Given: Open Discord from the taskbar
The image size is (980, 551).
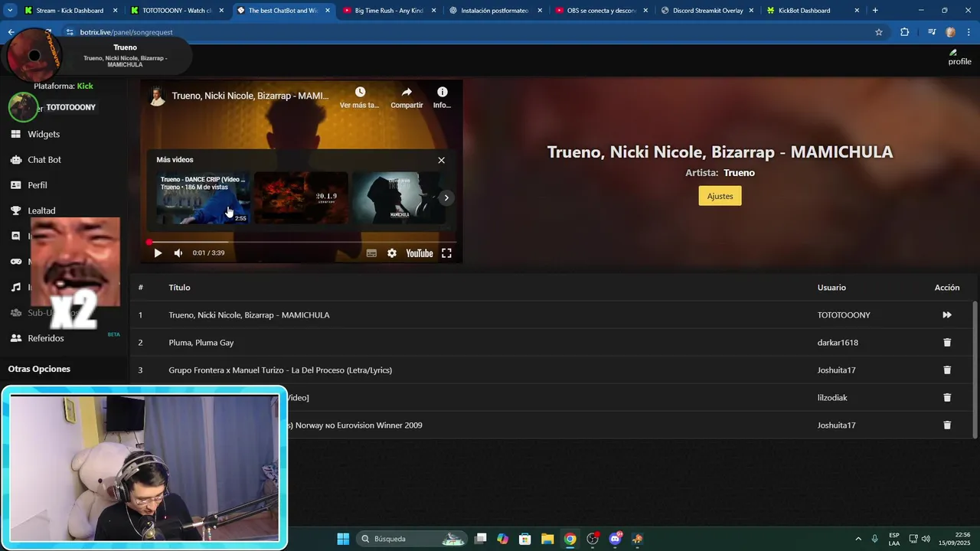Looking at the screenshot, I should 615,539.
